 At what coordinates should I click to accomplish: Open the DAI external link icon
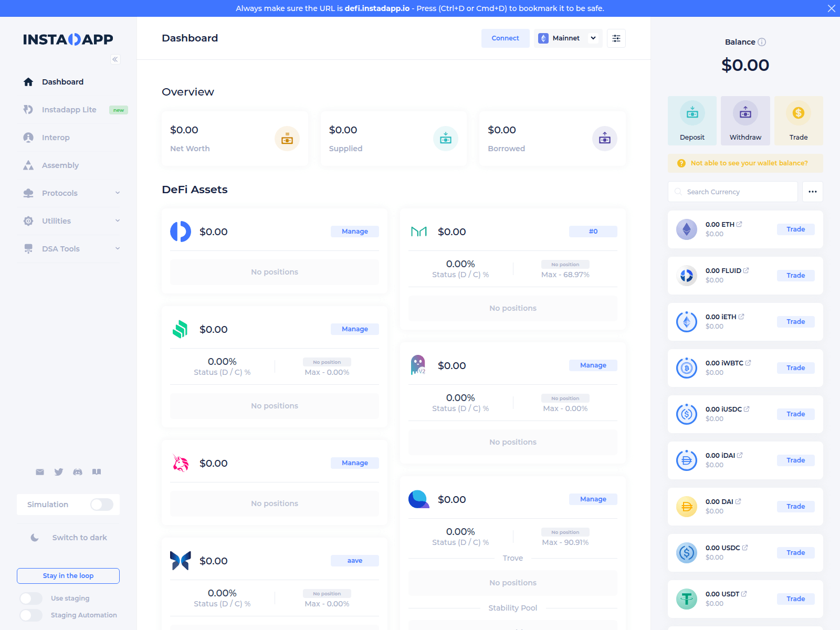pos(738,501)
